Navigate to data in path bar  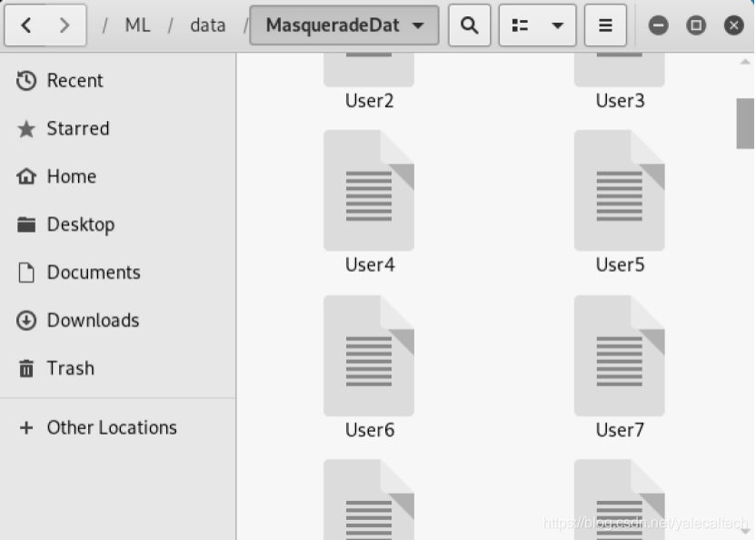coord(208,25)
